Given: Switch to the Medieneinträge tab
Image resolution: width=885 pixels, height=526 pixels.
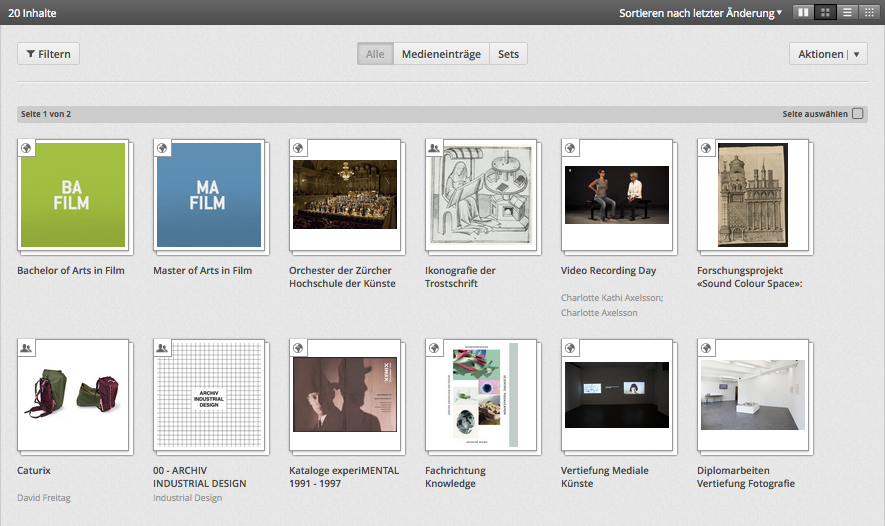Looking at the screenshot, I should pyautogui.click(x=441, y=54).
